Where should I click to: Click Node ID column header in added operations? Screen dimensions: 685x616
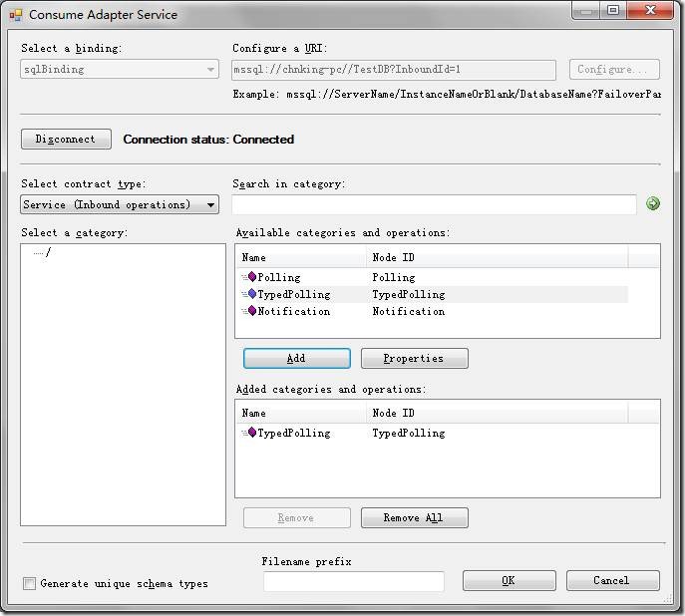pos(498,413)
